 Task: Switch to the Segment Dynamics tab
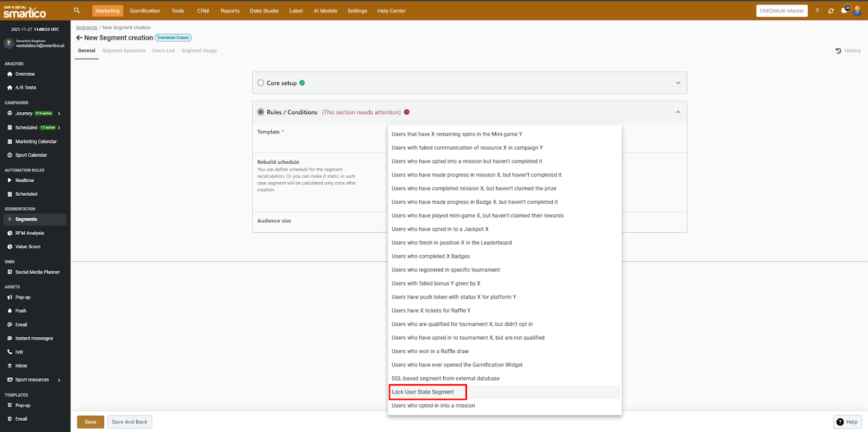pyautogui.click(x=124, y=51)
